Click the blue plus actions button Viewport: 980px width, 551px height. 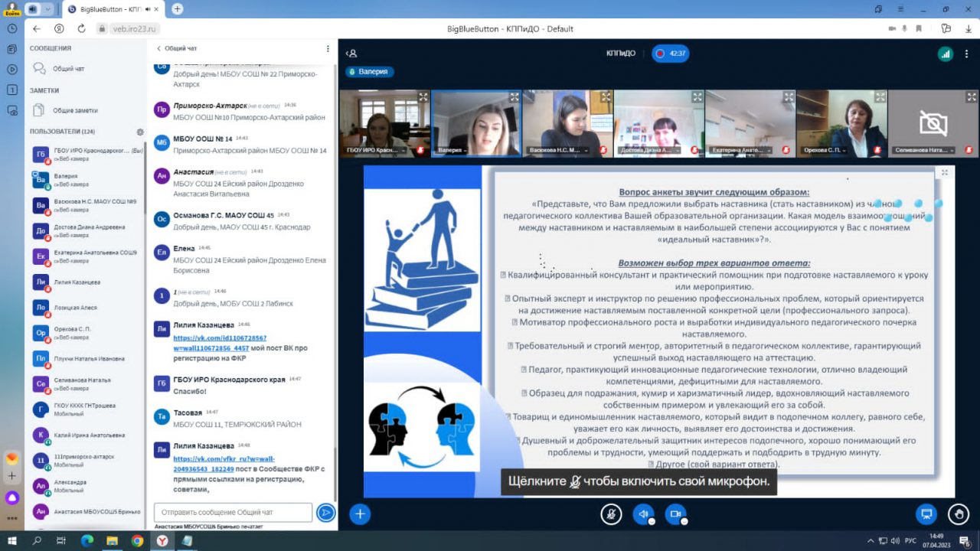click(360, 514)
